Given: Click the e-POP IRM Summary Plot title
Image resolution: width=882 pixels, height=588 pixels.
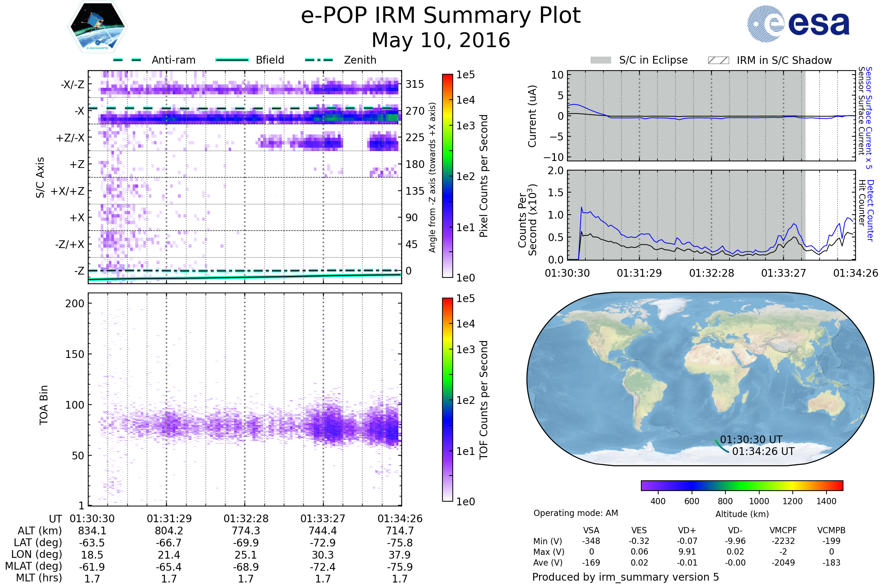Looking at the screenshot, I should (441, 16).
